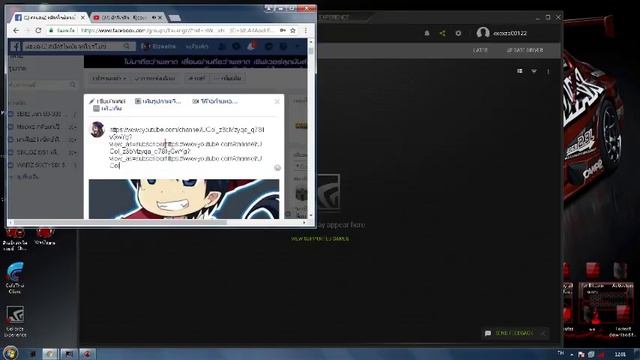
Task: Open the vertical dots menu in GeForce Experience
Action: 548,71
